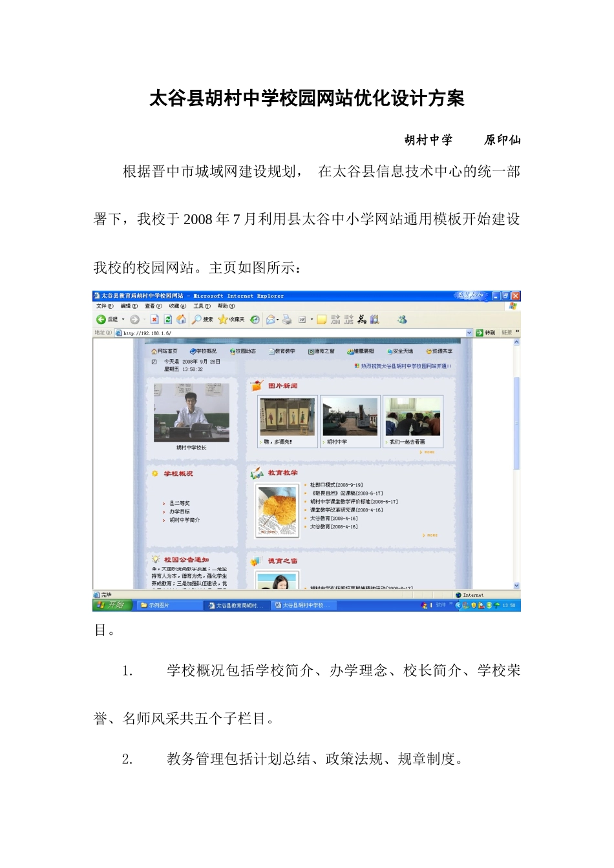Image resolution: width=614 pixels, height=868 pixels.
Task: Open the 工具 menu
Action: click(202, 306)
